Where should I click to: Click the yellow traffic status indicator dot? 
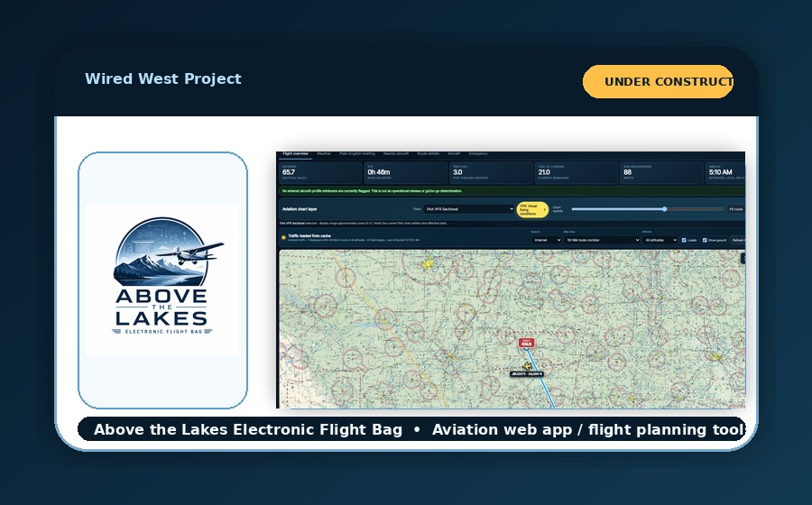click(x=283, y=237)
